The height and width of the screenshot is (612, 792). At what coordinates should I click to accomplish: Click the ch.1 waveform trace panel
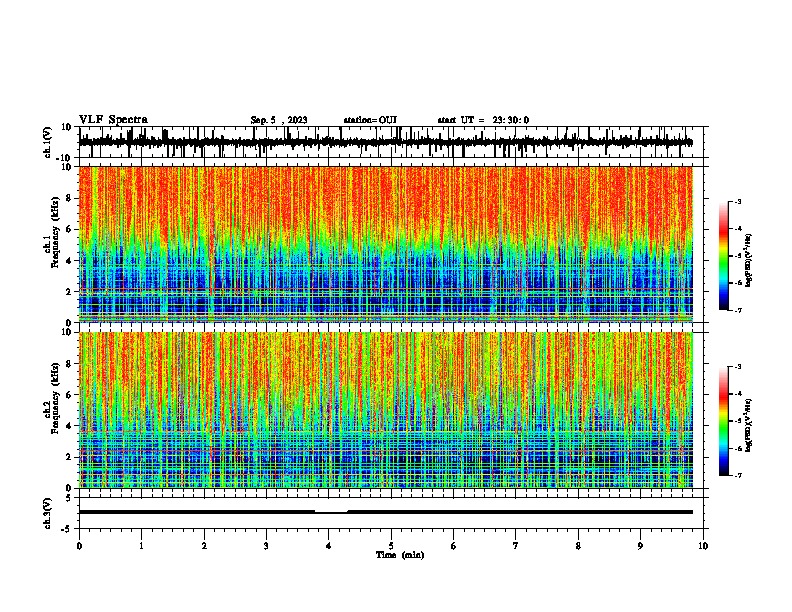pos(391,142)
